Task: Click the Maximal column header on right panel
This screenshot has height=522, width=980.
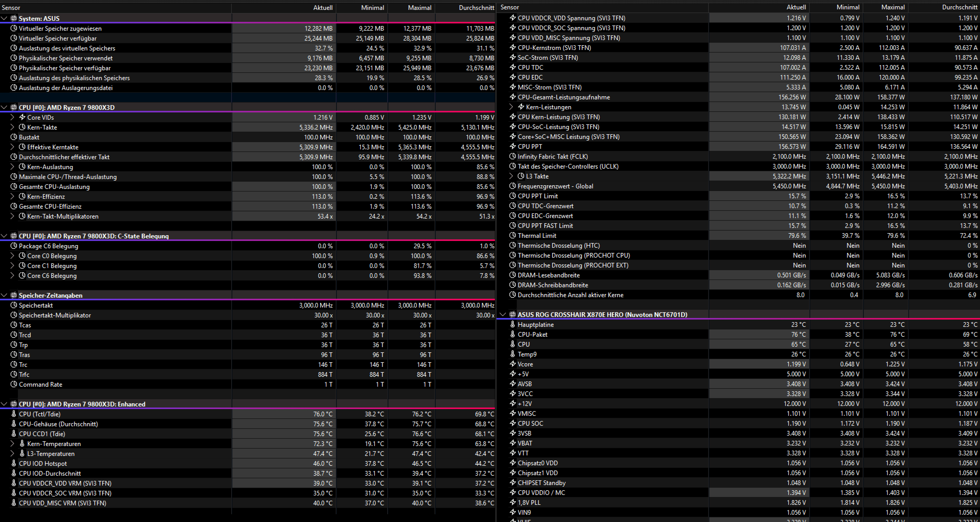Action: [893, 7]
